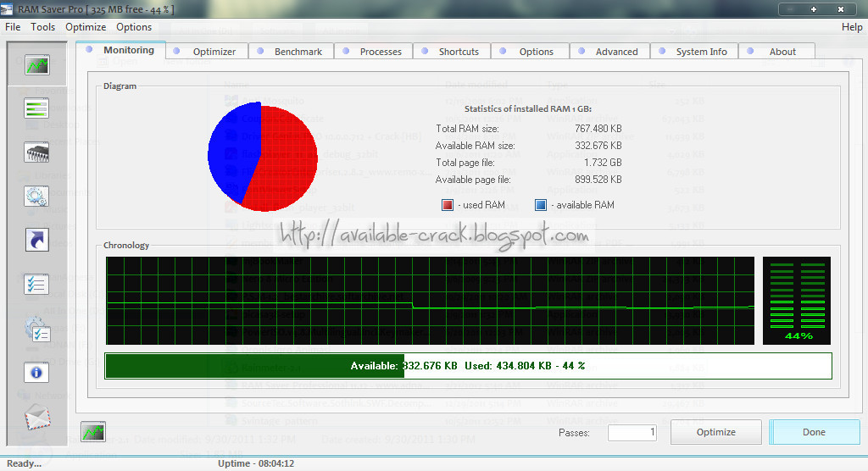Switch to the System Info tab
The height and width of the screenshot is (471, 868).
coord(695,52)
